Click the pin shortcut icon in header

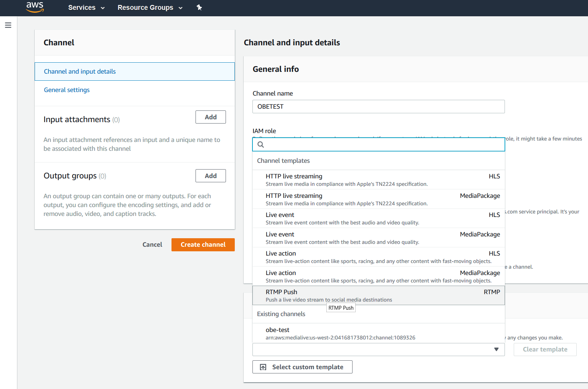[199, 7]
